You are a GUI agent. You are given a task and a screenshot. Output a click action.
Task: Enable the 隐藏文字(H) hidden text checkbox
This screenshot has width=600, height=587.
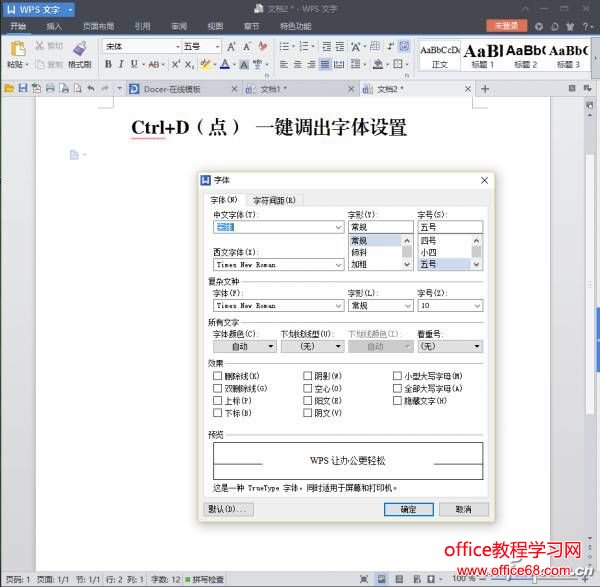397,401
